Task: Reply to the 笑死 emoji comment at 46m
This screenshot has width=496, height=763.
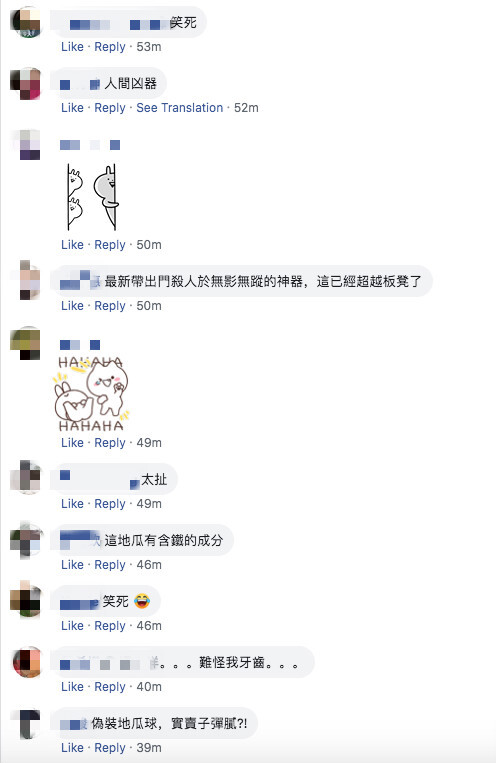Action: (110, 626)
